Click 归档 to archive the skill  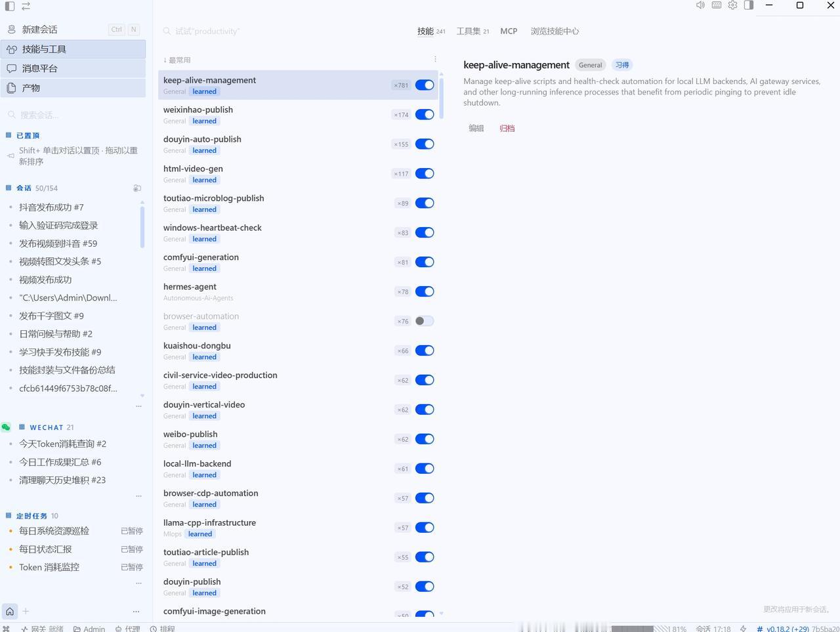coord(507,129)
